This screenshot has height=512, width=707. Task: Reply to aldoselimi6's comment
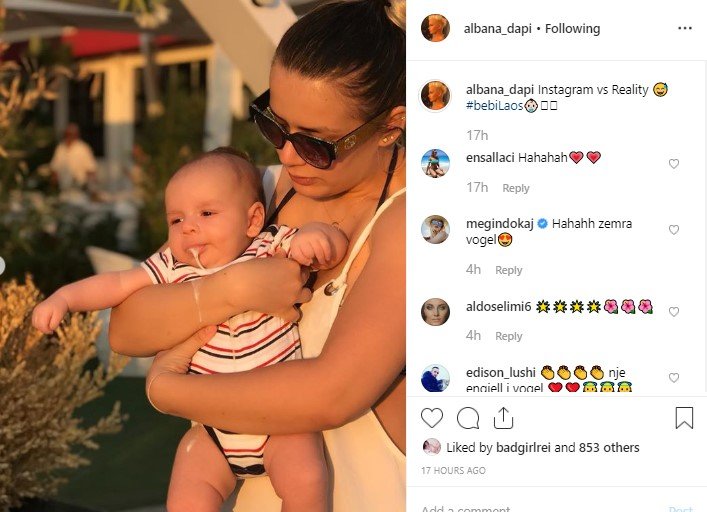click(x=509, y=336)
